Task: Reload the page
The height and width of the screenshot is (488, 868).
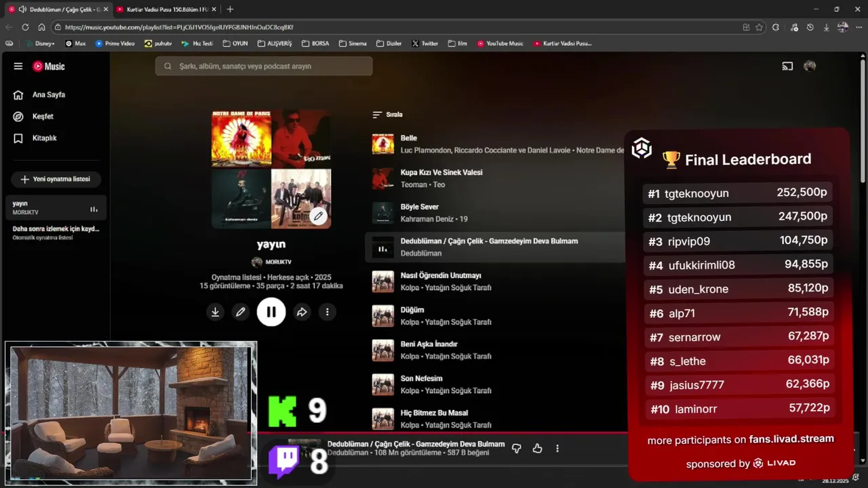Action: (25, 27)
